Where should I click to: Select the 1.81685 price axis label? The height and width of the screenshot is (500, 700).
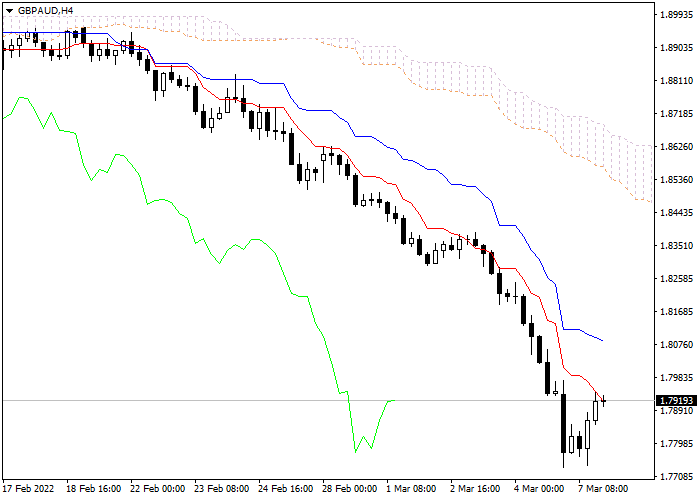(677, 312)
